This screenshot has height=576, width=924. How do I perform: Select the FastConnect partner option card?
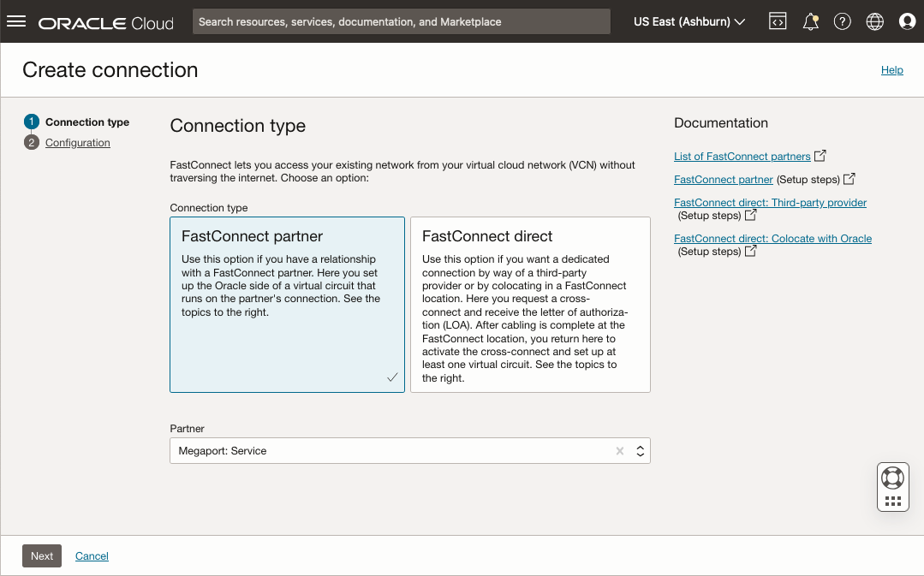point(287,305)
